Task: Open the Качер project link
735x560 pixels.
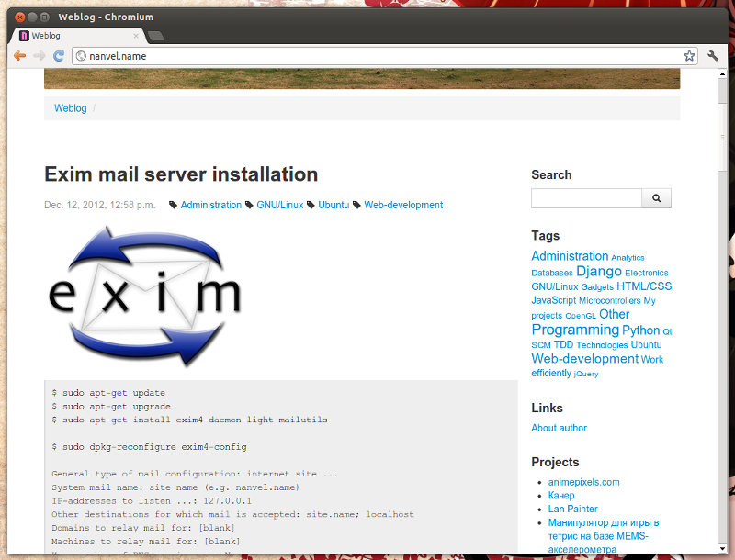Action: 561,496
